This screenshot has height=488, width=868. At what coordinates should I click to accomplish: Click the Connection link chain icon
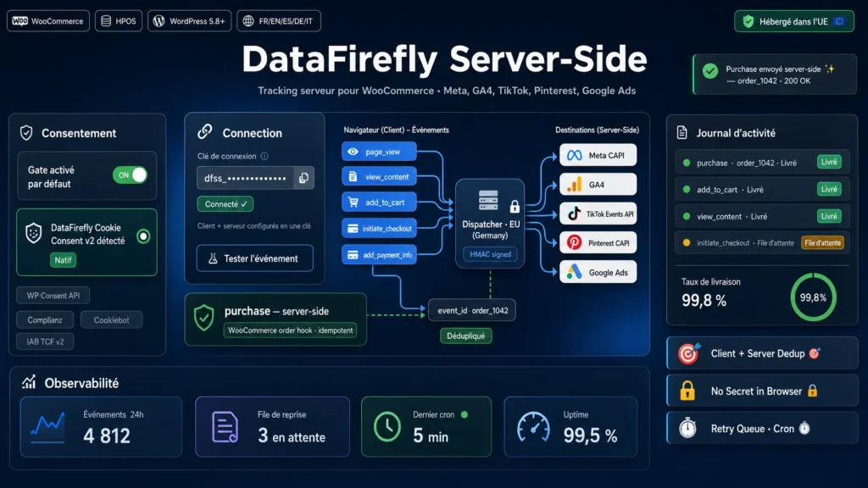(x=205, y=131)
